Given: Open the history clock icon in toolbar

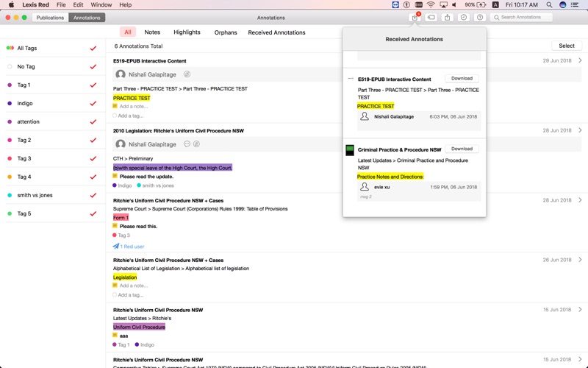Looking at the screenshot, I should coord(464,17).
